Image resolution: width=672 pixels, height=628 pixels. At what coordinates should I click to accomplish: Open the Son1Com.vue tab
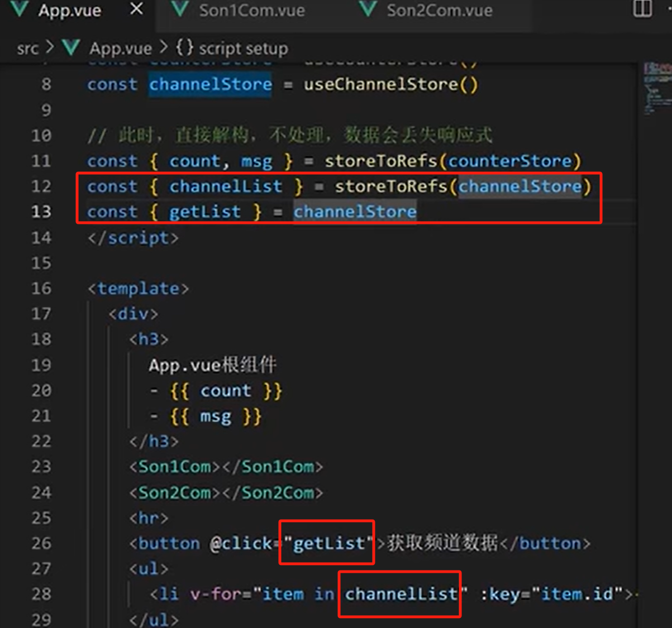pyautogui.click(x=252, y=11)
